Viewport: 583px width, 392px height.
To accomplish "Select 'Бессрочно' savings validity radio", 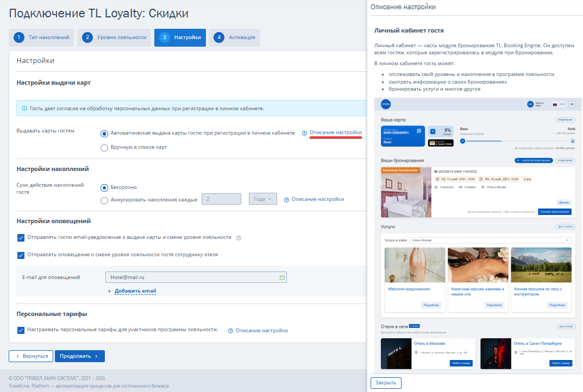I will point(104,188).
